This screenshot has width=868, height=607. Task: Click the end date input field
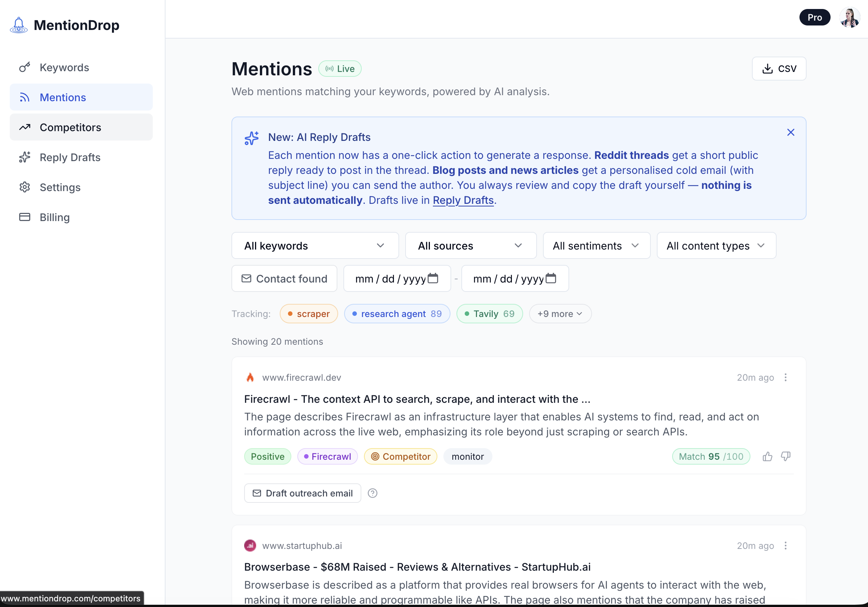[x=515, y=278]
